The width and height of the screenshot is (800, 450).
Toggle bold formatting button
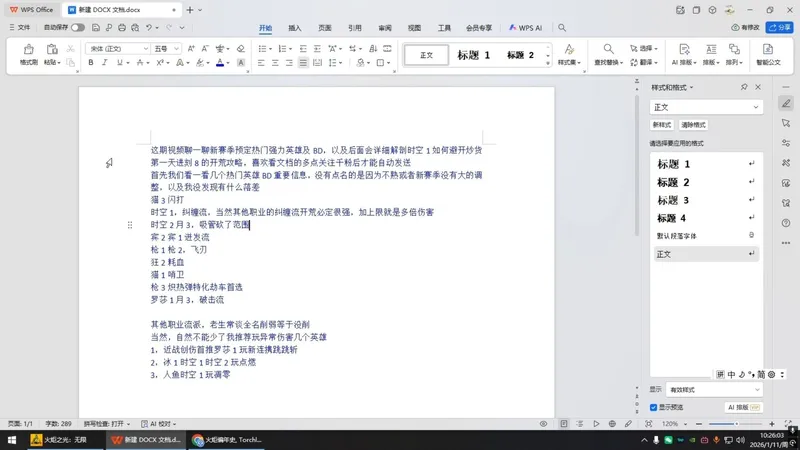pos(90,63)
